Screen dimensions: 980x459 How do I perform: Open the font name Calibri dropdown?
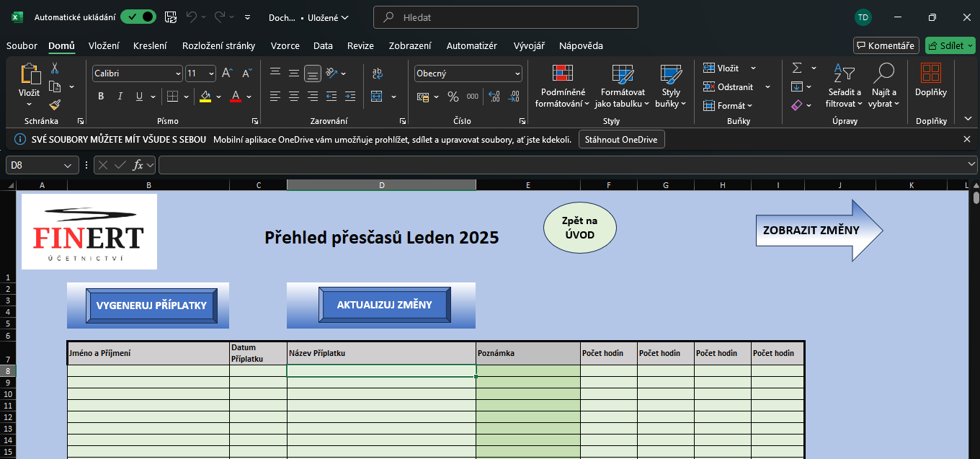(178, 73)
